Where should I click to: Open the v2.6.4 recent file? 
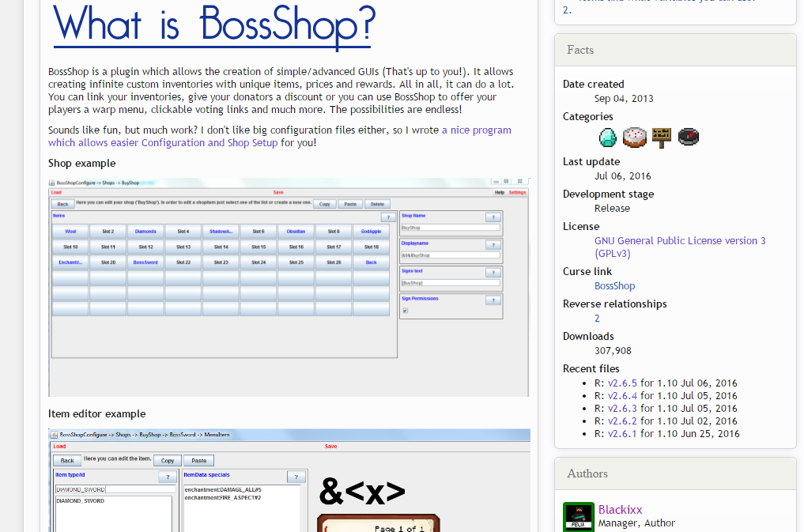click(x=622, y=396)
